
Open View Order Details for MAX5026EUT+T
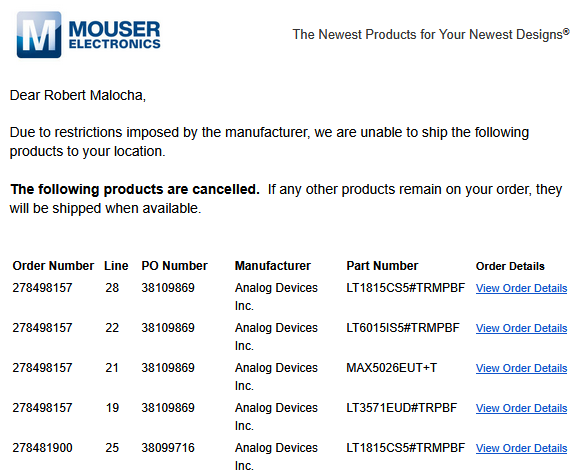(521, 368)
